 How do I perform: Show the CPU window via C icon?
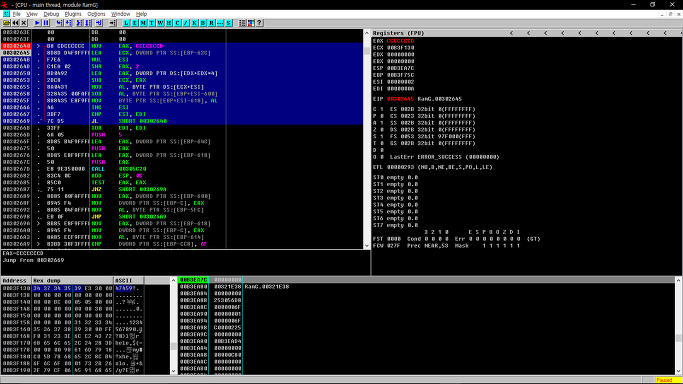click(x=177, y=23)
